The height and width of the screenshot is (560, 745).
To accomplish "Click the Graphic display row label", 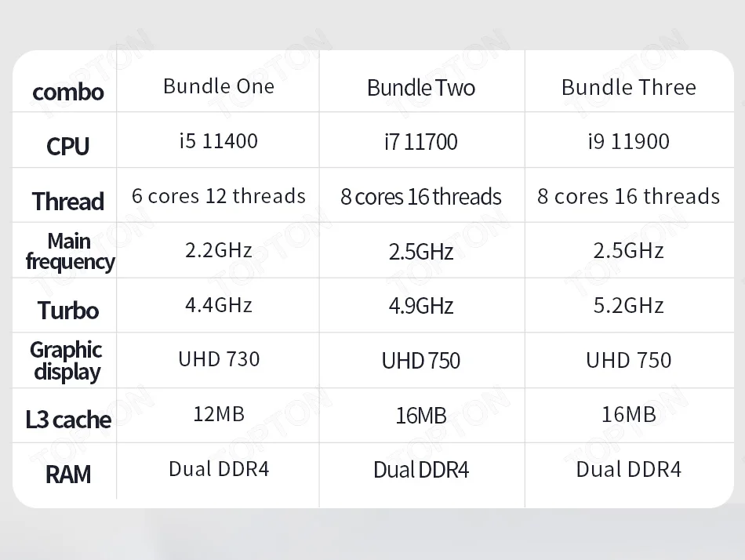I will (x=67, y=361).
